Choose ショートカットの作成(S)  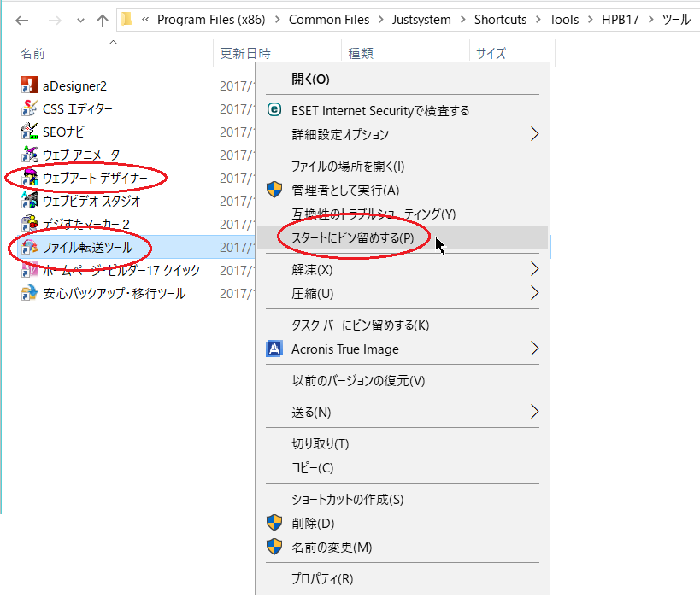pyautogui.click(x=403, y=499)
